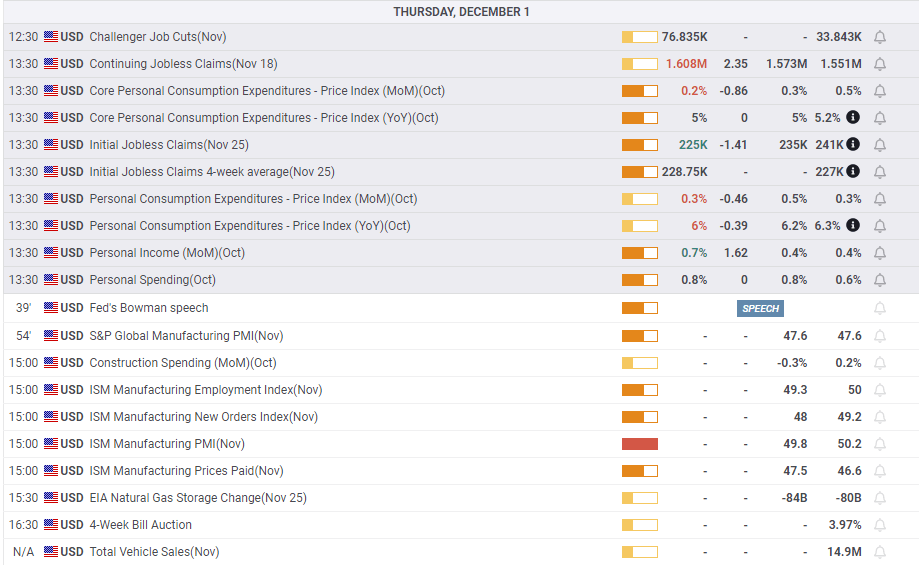Click the SPEECH badge on Bowman's row
The image size is (919, 565).
point(760,308)
